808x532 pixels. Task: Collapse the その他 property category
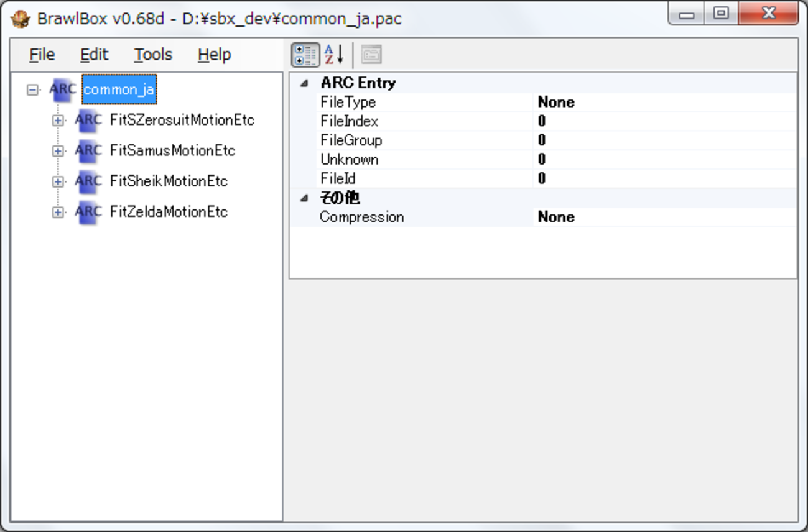[304, 198]
